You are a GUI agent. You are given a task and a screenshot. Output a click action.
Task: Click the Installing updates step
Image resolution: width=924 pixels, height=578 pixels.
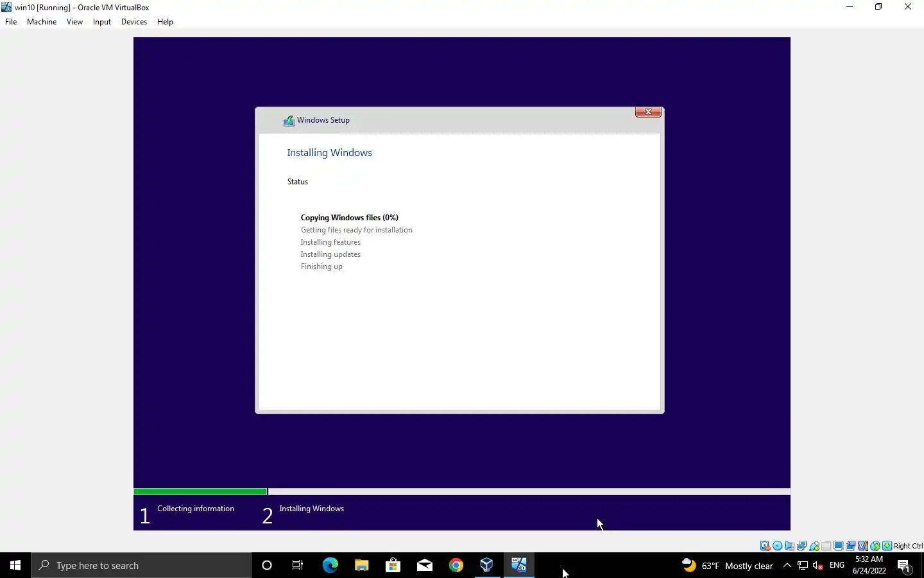(x=330, y=254)
